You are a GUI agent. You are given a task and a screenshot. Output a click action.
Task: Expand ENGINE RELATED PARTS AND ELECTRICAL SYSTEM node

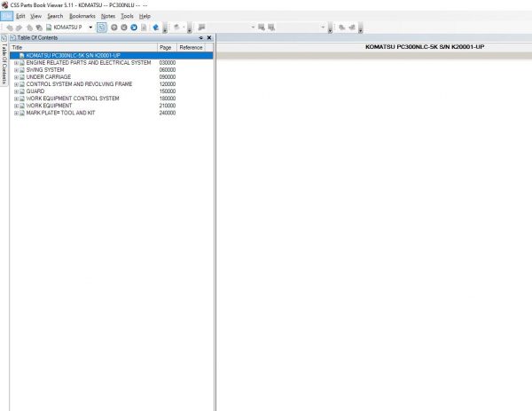pos(16,63)
